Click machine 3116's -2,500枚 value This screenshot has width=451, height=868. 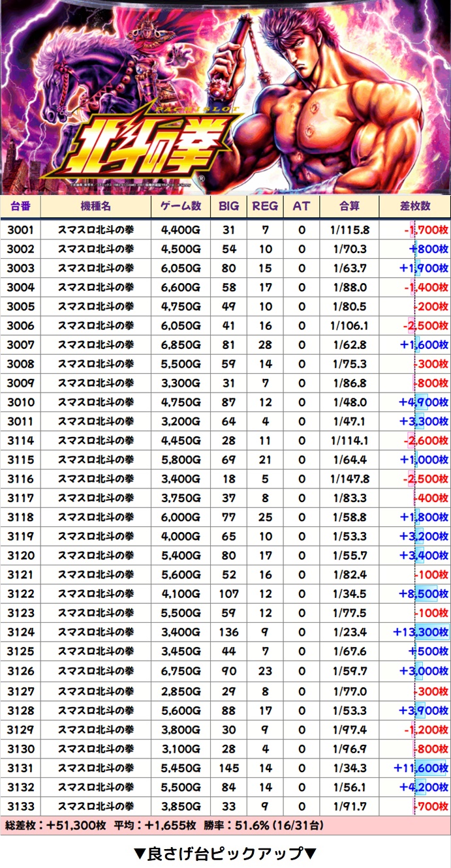point(426,479)
